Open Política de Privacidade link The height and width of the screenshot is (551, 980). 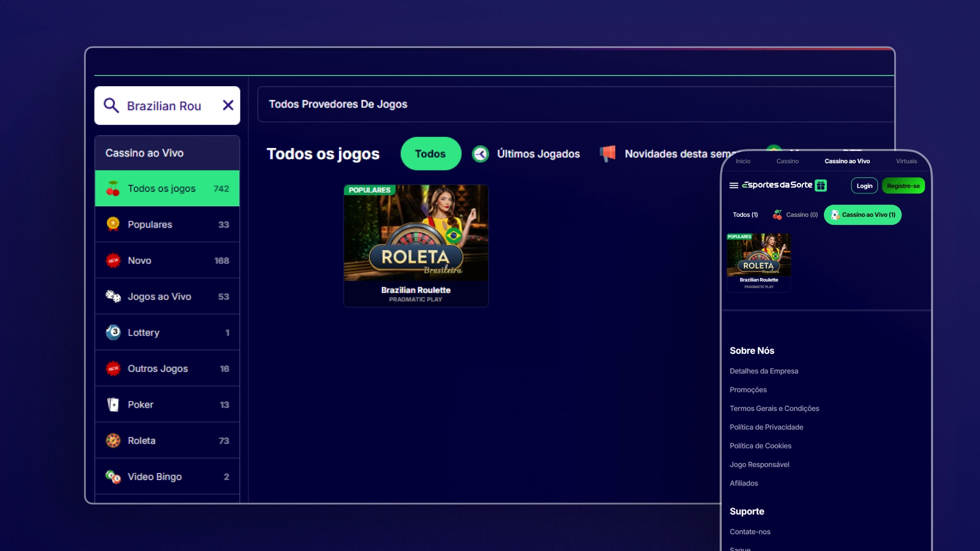coord(766,427)
